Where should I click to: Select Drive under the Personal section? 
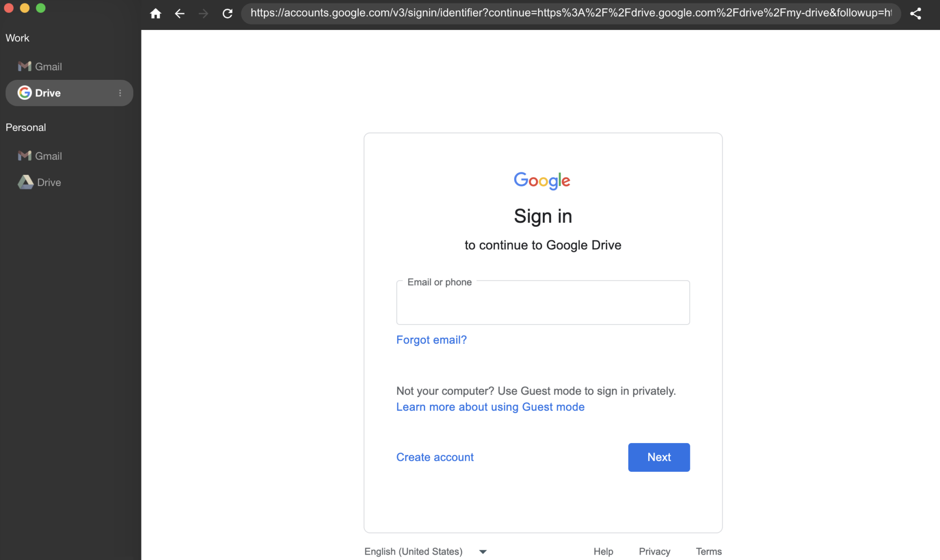40,183
